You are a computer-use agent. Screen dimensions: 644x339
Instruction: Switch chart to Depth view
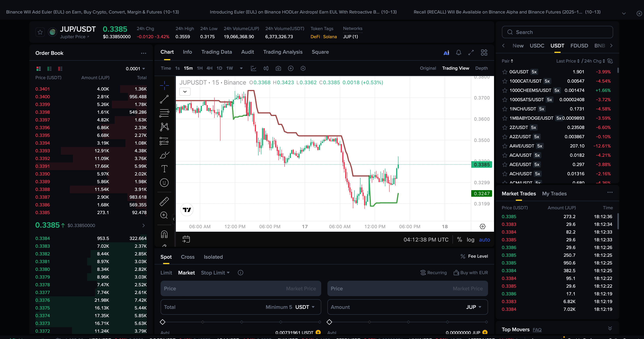point(481,68)
